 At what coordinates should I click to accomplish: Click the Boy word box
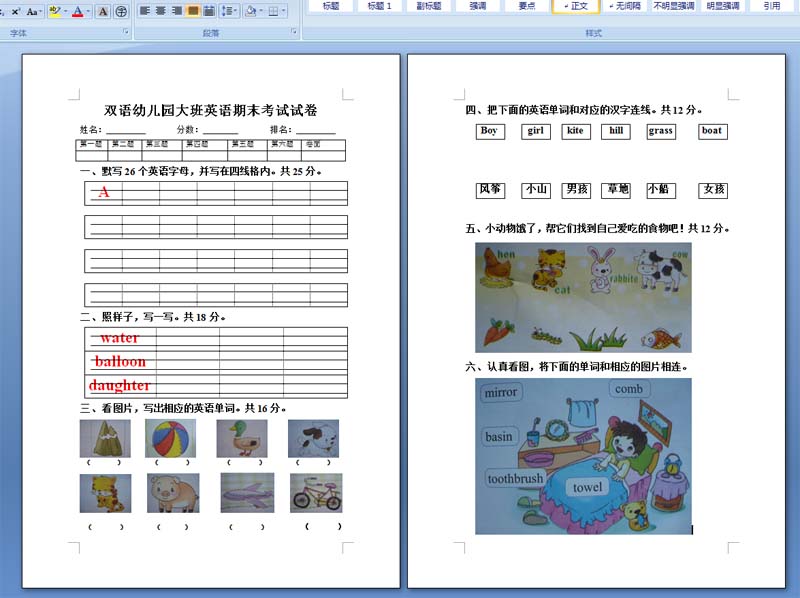tap(490, 131)
